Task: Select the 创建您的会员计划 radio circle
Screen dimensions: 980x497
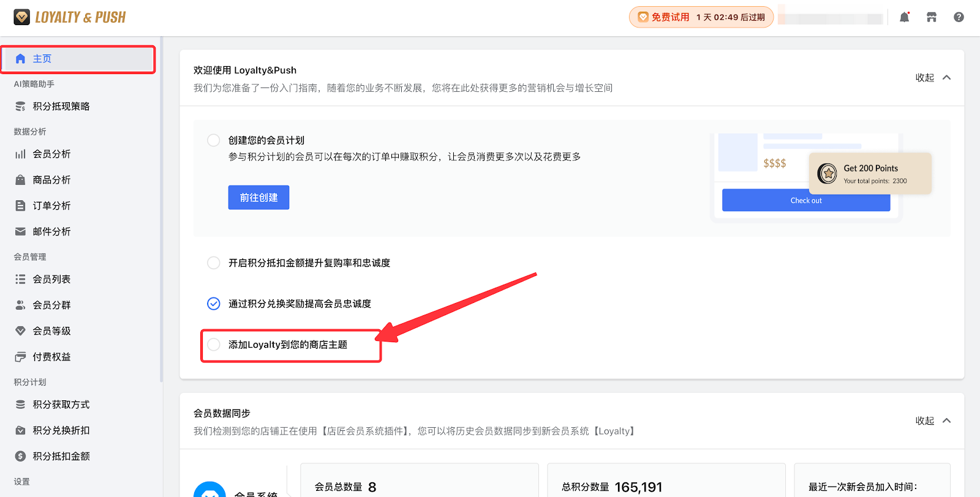Action: coord(213,140)
